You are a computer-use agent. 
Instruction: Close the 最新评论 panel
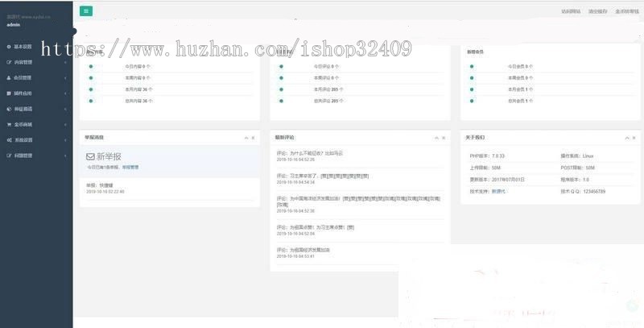click(x=444, y=138)
